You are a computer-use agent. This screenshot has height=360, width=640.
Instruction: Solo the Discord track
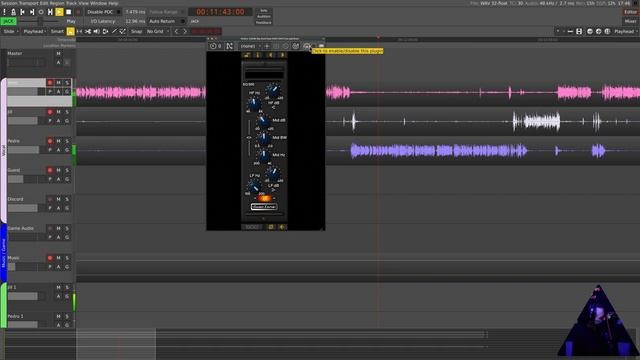tap(67, 199)
